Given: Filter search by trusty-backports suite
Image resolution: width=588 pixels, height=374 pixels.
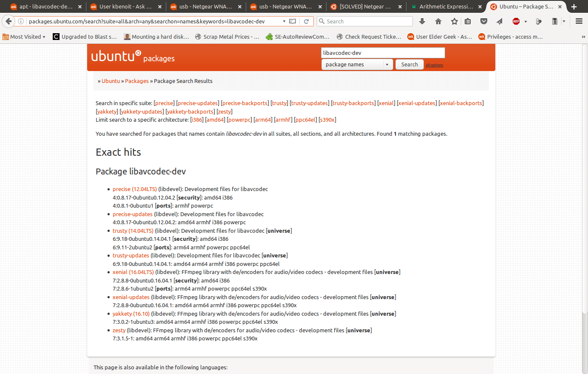Looking at the screenshot, I should pyautogui.click(x=353, y=103).
